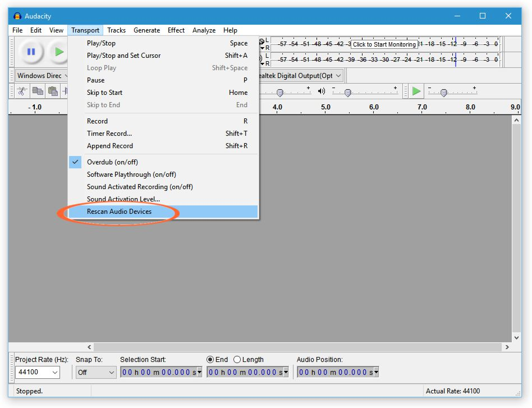Choose Rescan Audio Devices menu item

tap(163, 212)
